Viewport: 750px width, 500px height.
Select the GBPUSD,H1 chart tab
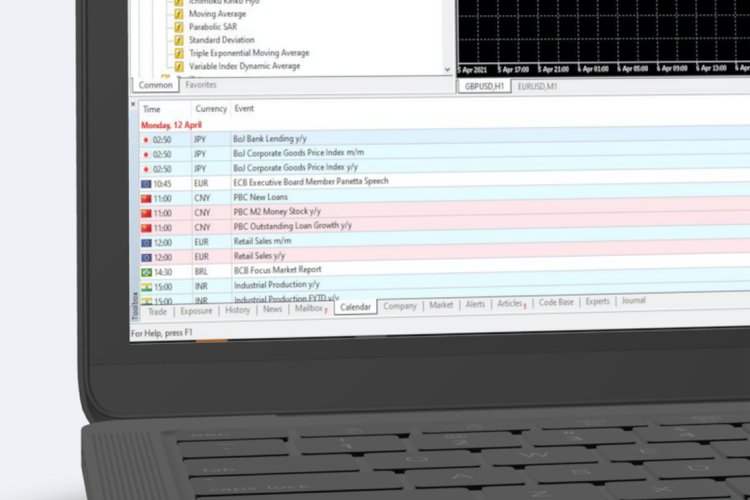(x=485, y=87)
